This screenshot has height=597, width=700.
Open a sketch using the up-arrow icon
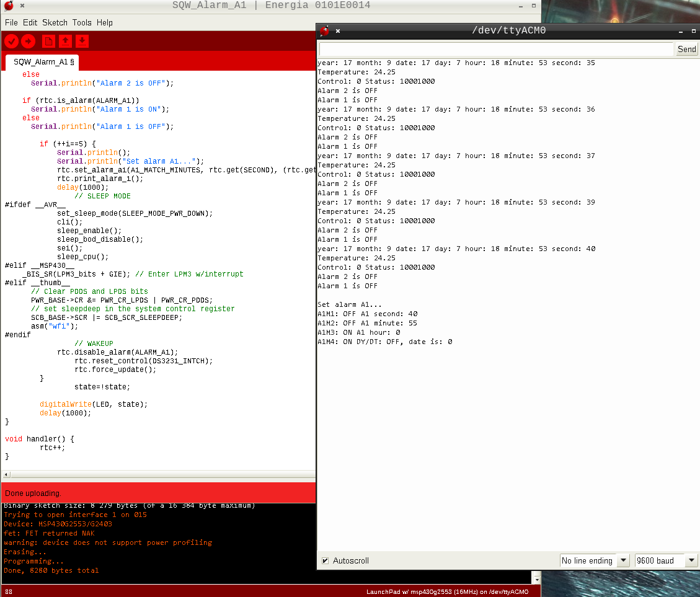coord(66,41)
